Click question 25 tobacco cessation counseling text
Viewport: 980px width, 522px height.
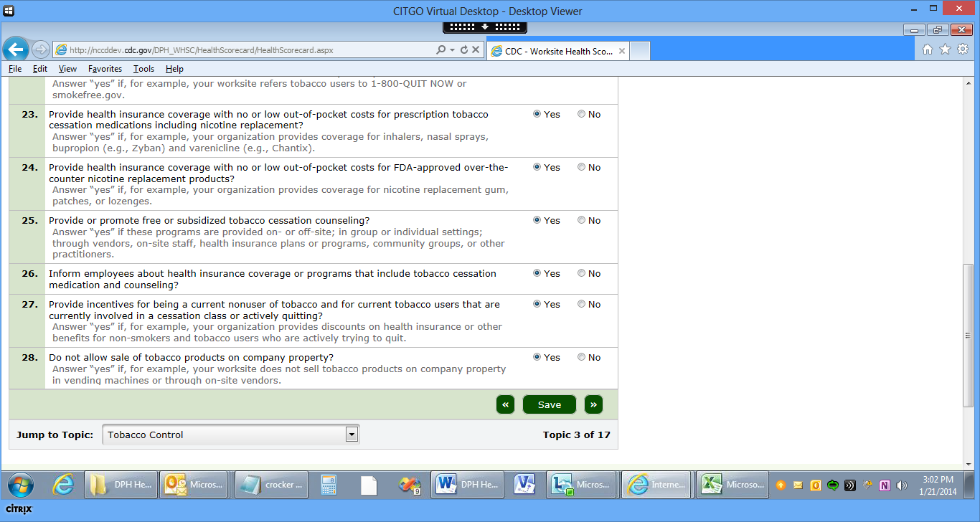[209, 220]
